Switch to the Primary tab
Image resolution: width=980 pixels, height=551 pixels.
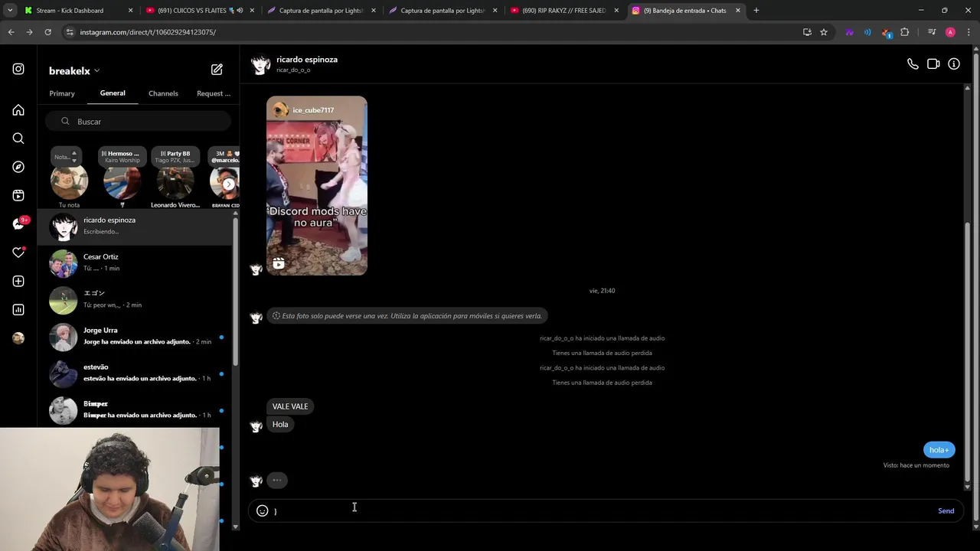point(62,93)
